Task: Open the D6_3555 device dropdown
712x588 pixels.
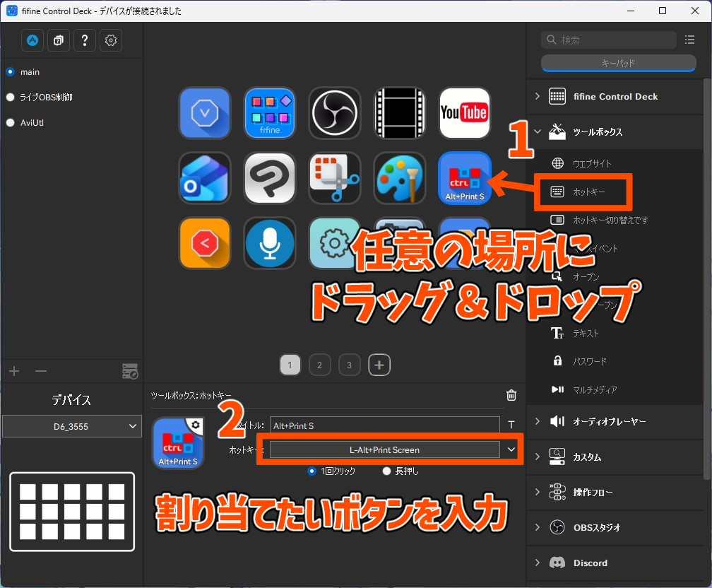Action: click(71, 426)
